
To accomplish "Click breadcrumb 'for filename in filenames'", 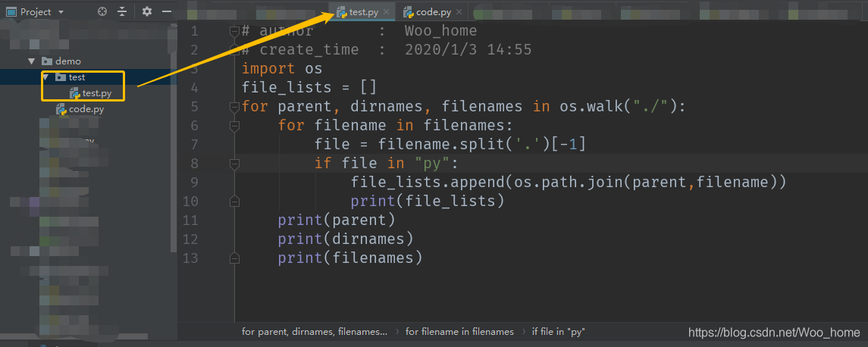I will tap(459, 332).
